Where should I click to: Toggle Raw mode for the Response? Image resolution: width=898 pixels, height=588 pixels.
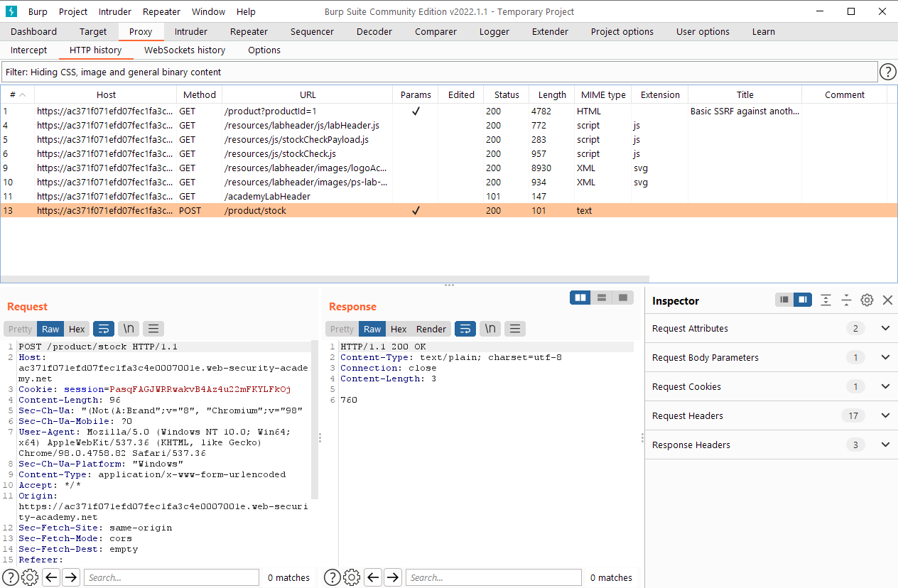click(372, 328)
